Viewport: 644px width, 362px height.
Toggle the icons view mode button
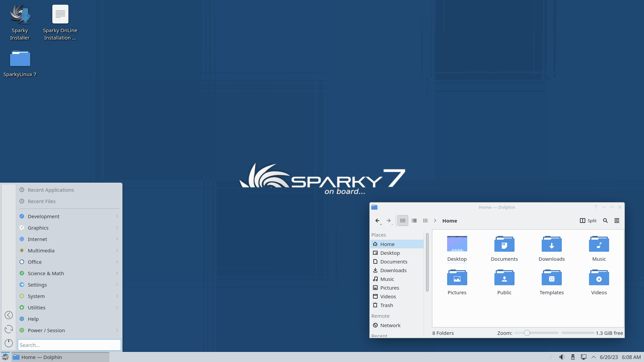pyautogui.click(x=402, y=221)
